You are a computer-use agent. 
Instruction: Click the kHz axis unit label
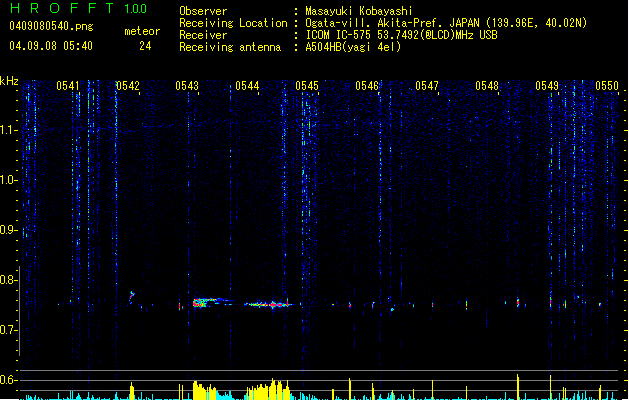click(x=9, y=81)
